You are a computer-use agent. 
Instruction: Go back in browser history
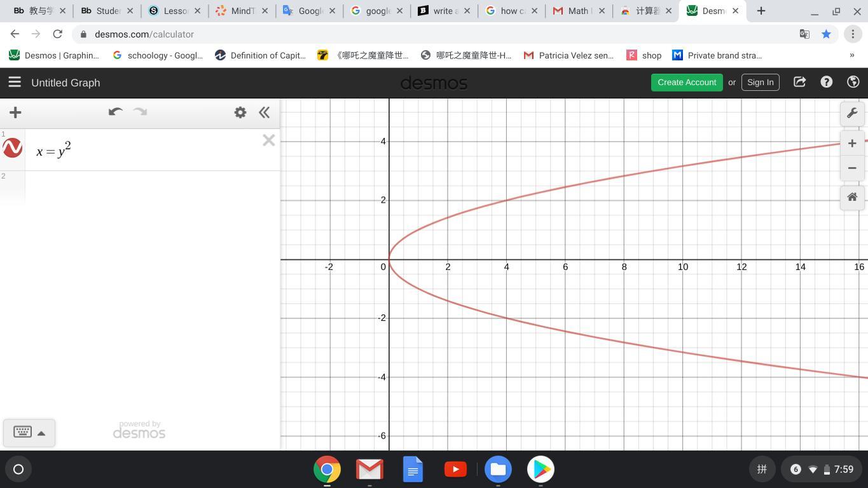tap(15, 34)
